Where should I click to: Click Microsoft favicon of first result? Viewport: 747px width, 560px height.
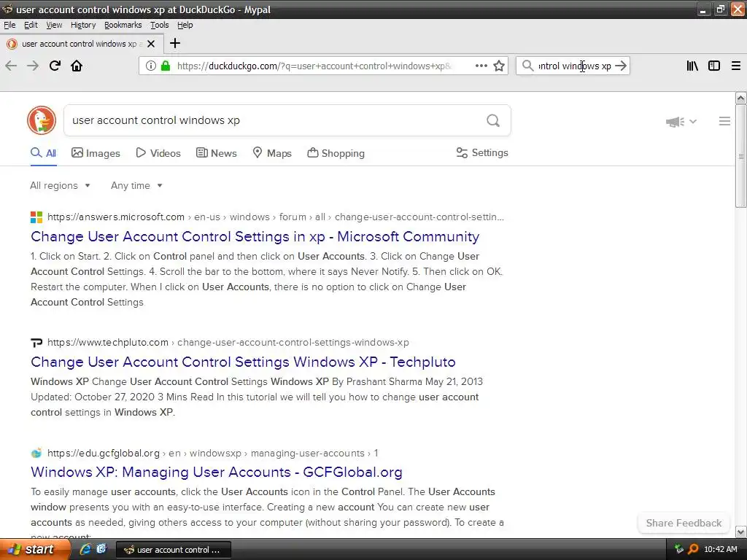[36, 217]
